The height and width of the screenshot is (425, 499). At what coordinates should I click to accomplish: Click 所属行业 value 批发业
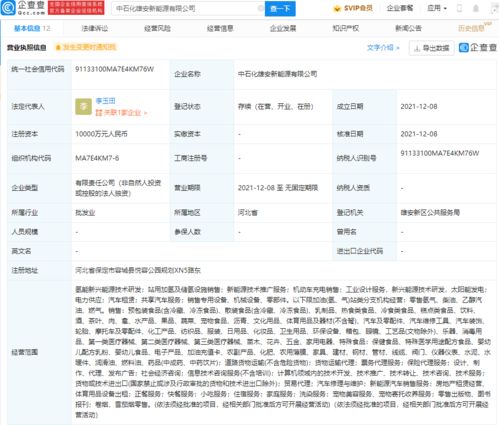coord(85,212)
